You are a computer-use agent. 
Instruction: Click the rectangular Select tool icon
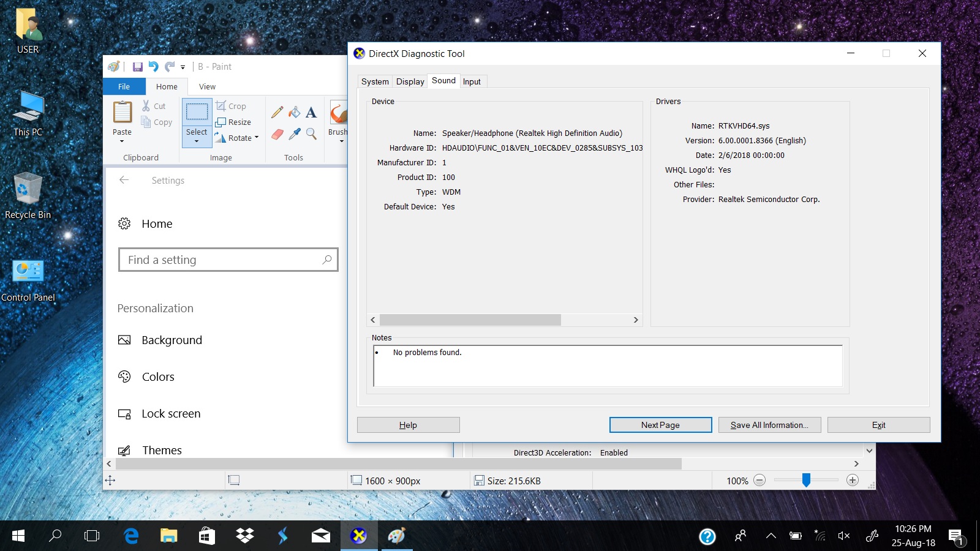click(197, 112)
